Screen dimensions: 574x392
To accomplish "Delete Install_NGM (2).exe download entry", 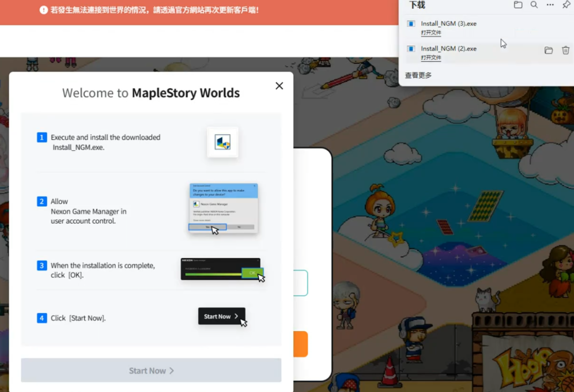I will click(565, 51).
